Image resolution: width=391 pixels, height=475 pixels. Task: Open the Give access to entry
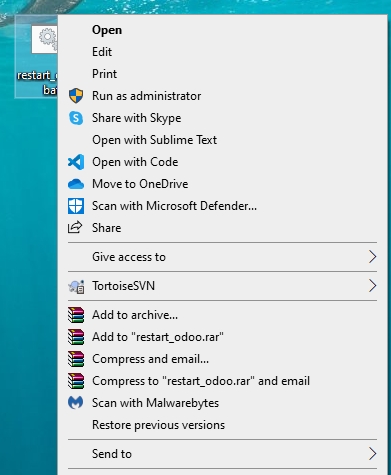(222, 257)
